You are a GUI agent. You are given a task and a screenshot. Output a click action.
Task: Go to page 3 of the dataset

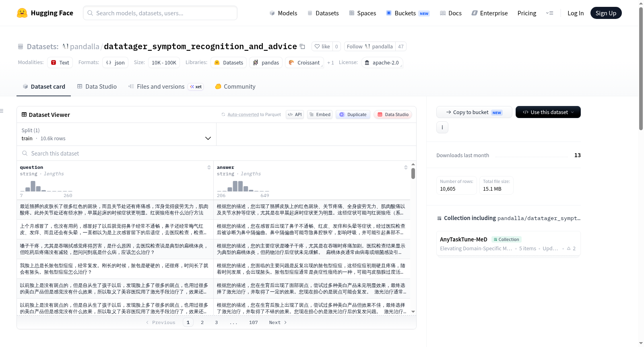point(216,322)
